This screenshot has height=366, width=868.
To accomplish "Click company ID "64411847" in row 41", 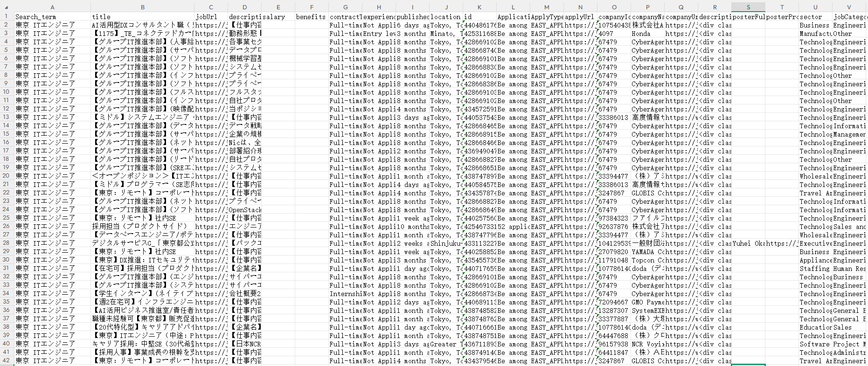I will coord(614,352).
